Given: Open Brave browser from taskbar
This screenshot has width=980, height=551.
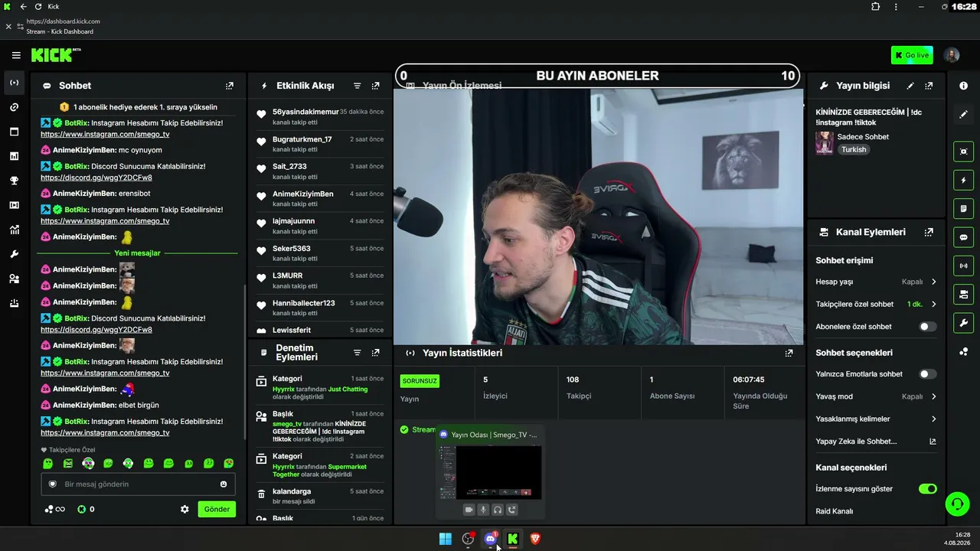Looking at the screenshot, I should tap(535, 539).
